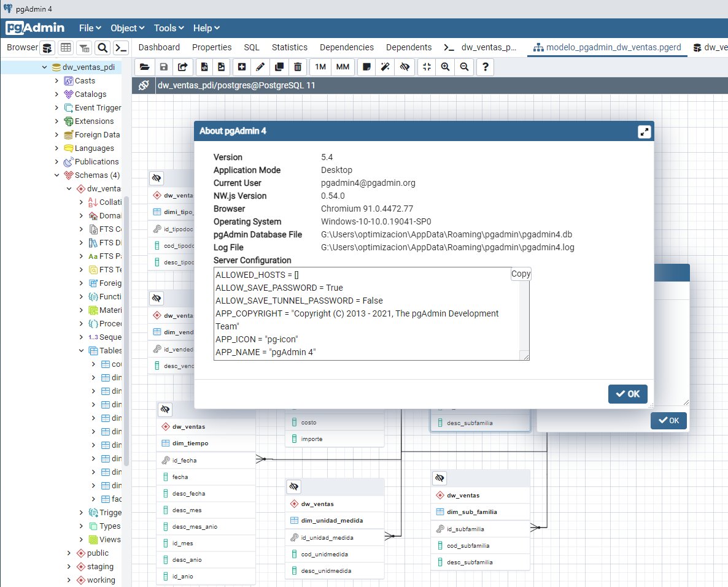The height and width of the screenshot is (587, 728).
Task: Open the Query Tool icon
Action: click(47, 47)
